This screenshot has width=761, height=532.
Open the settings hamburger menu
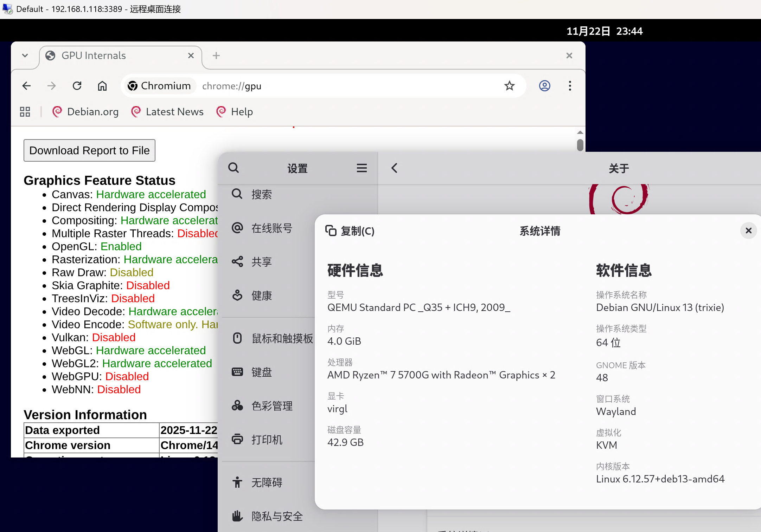coord(362,168)
